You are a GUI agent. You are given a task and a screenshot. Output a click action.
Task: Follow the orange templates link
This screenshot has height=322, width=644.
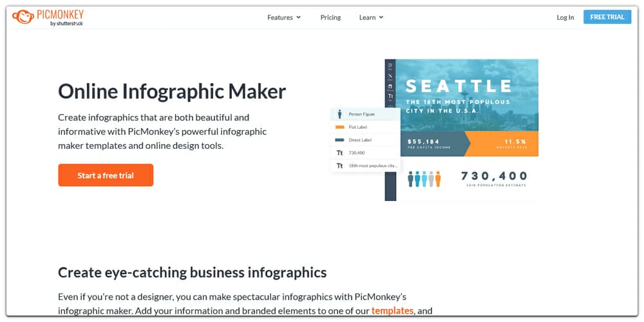tap(392, 310)
